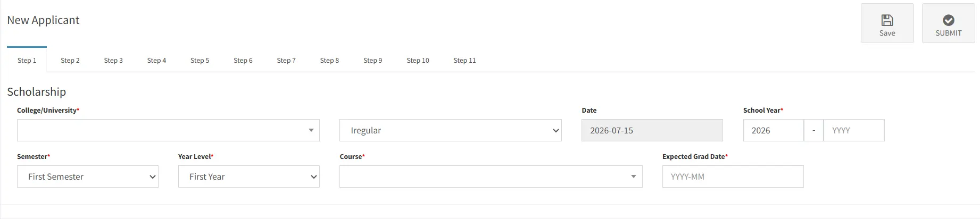Click the Expected Grad Date field

tap(733, 176)
